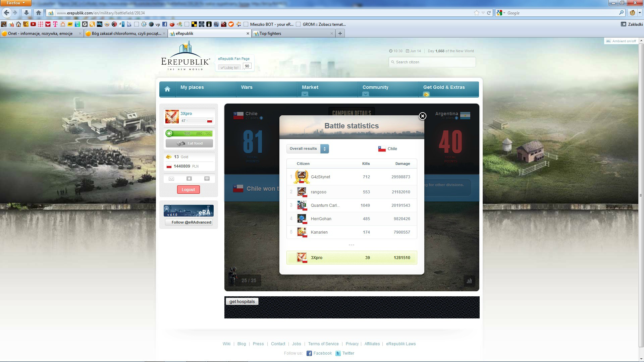Open the Community menu
Screen dimensions: 644x362
pos(375,87)
